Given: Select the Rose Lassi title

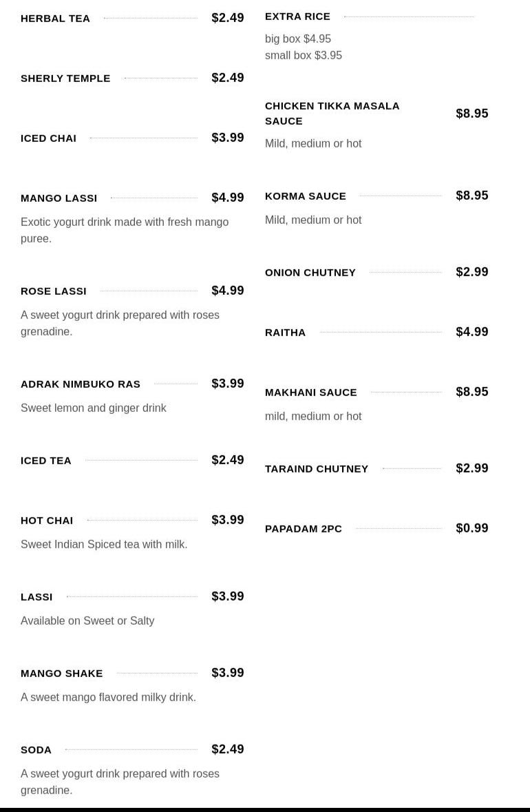Looking at the screenshot, I should click(x=54, y=291).
